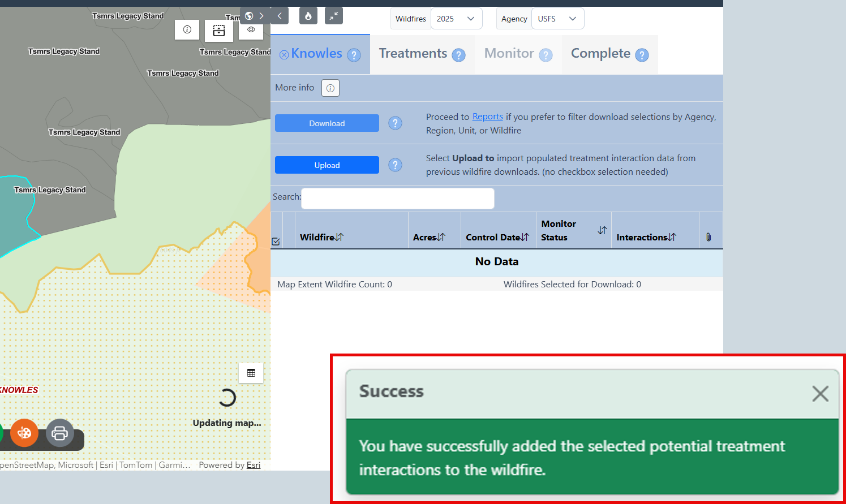Open the Wildfires year dropdown showing 2025
This screenshot has height=504, width=846.
click(457, 19)
